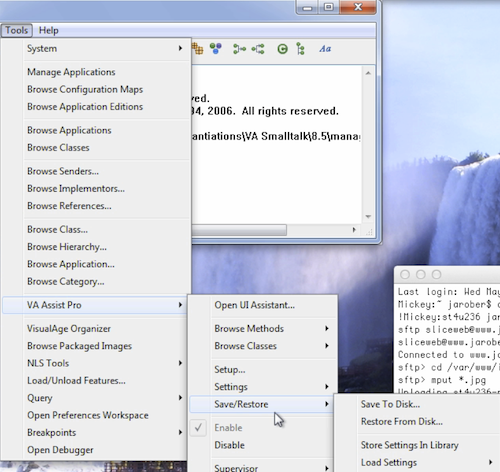Click the red close dot of Terminal window
The width and height of the screenshot is (500, 472).
(405, 275)
